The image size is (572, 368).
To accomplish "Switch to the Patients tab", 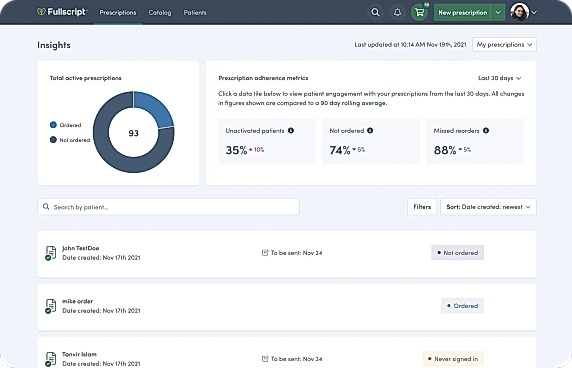I will pos(195,13).
